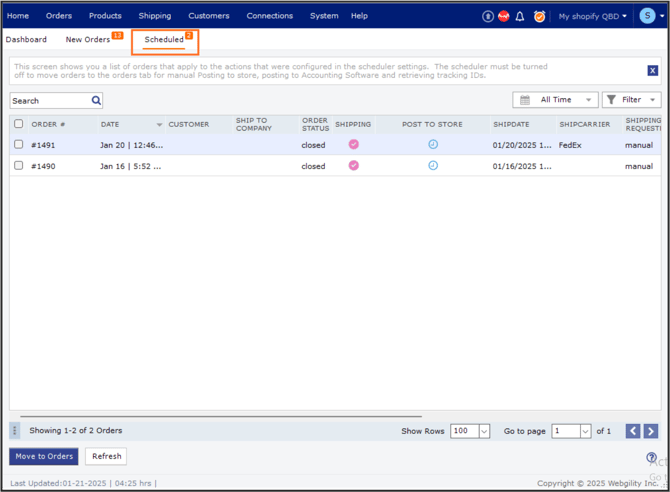Click shipping status icon for order #1491
The width and height of the screenshot is (670, 492).
pos(353,145)
